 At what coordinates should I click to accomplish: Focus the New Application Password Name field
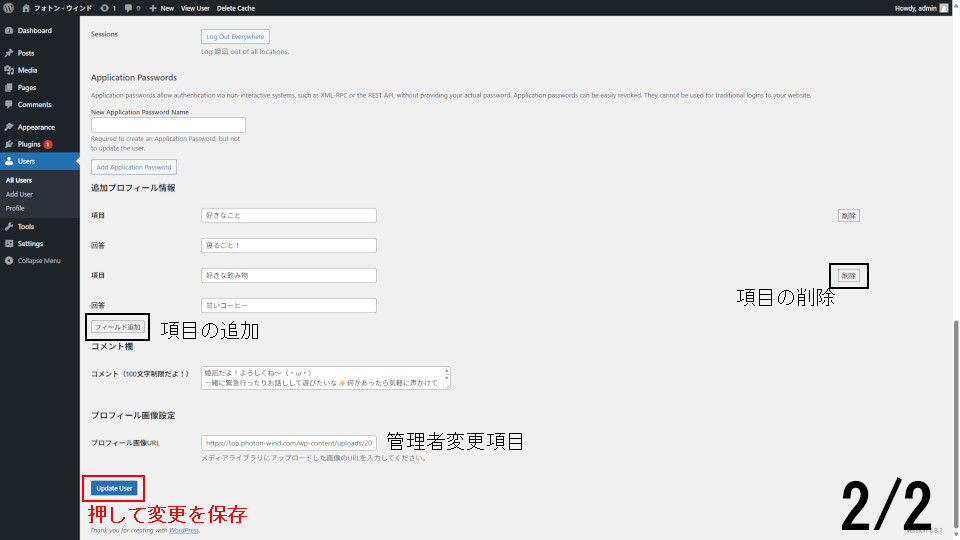[x=168, y=125]
